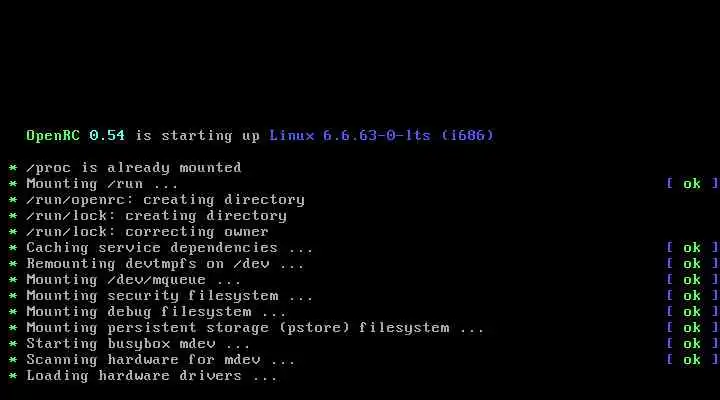Click the asterisk beside Loading hardware drivers
This screenshot has height=400, width=720.
tap(13, 376)
